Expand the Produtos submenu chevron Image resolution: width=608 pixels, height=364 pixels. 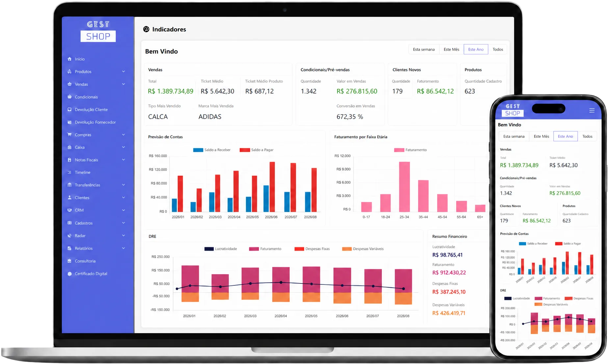[123, 71]
